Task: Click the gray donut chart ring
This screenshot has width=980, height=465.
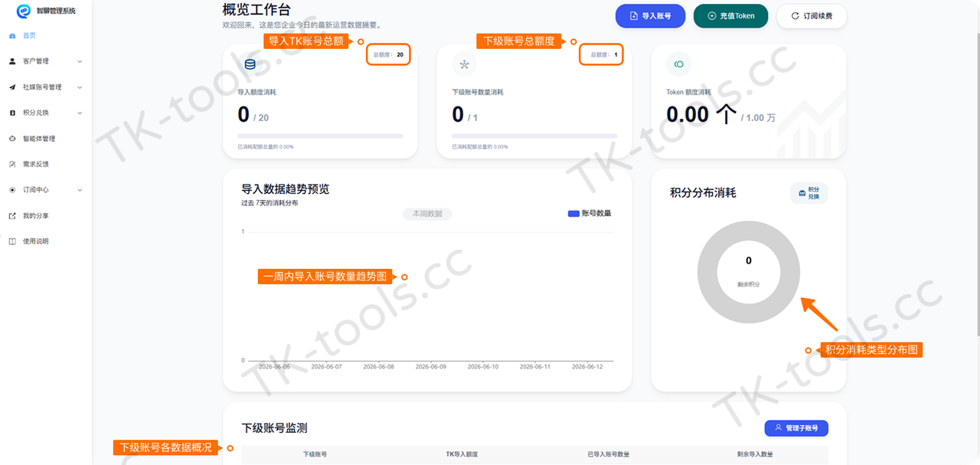Action: tap(707, 272)
